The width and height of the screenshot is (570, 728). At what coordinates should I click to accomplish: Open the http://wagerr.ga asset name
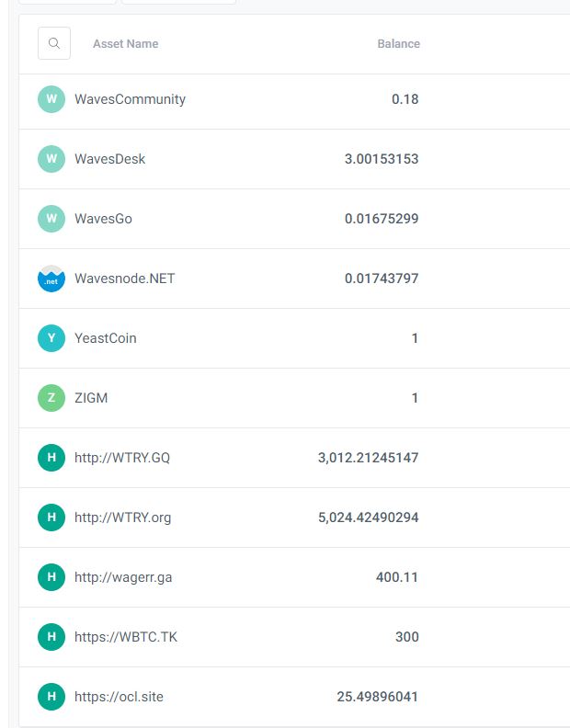[123, 577]
